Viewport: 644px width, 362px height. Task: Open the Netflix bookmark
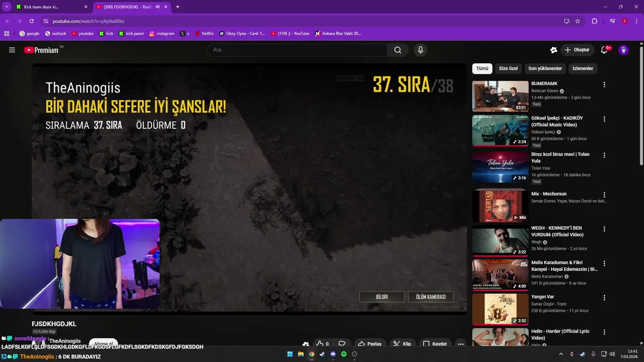(204, 34)
